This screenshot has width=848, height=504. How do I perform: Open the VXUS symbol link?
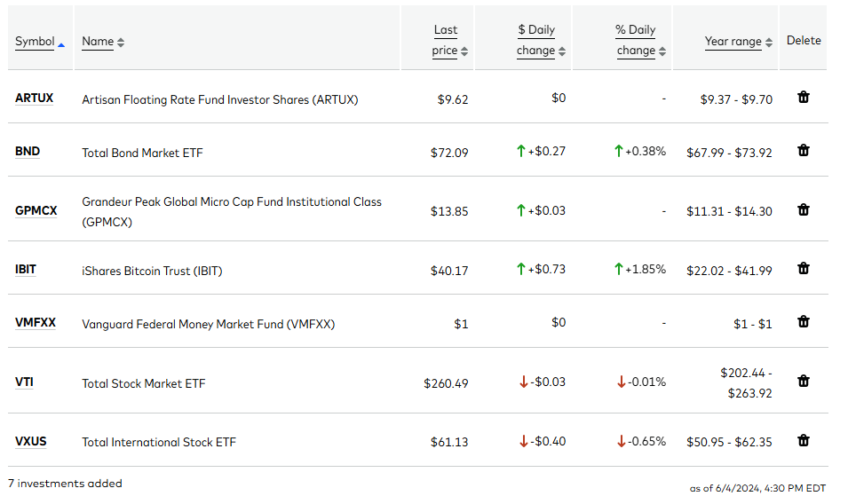[31, 442]
